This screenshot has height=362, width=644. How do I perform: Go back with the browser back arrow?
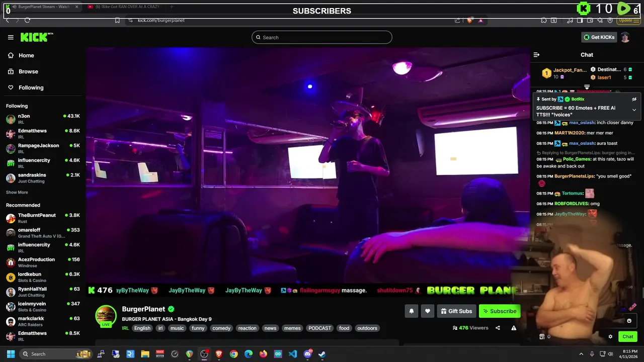(7, 20)
